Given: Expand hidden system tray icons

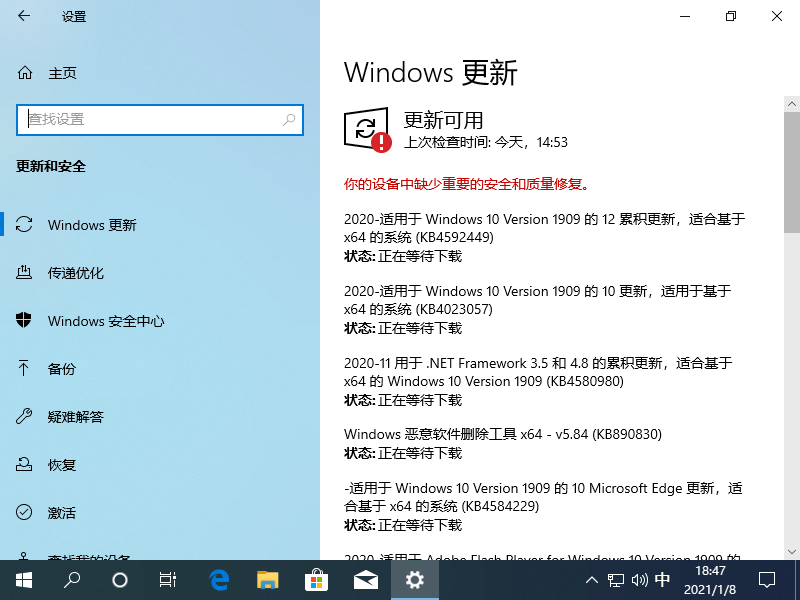Looking at the screenshot, I should [590, 580].
